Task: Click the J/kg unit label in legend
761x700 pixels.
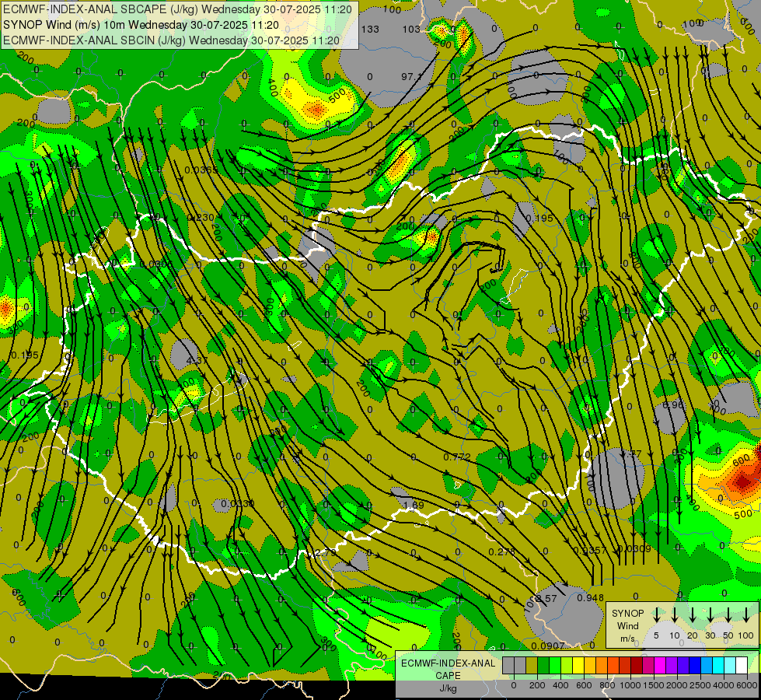Action: [448, 688]
